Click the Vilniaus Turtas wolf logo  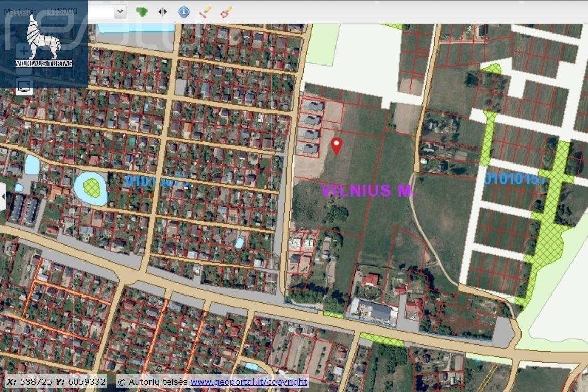44,41
